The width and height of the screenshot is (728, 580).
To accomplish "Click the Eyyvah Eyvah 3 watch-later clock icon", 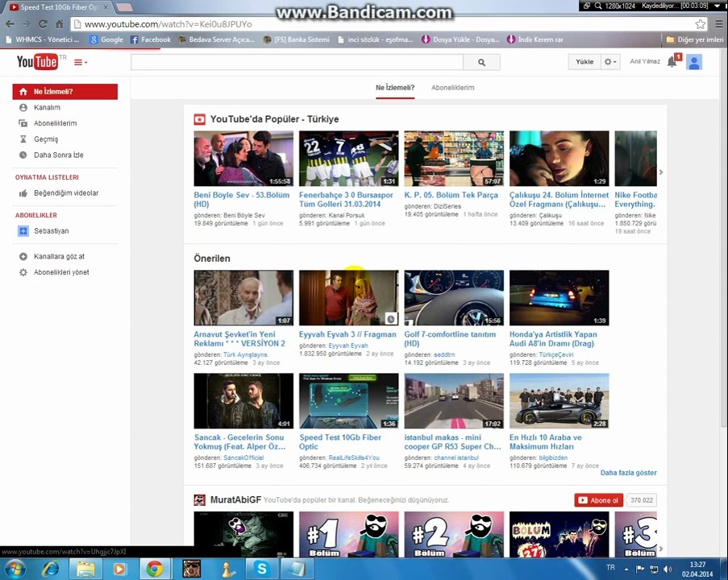I will coord(391,318).
